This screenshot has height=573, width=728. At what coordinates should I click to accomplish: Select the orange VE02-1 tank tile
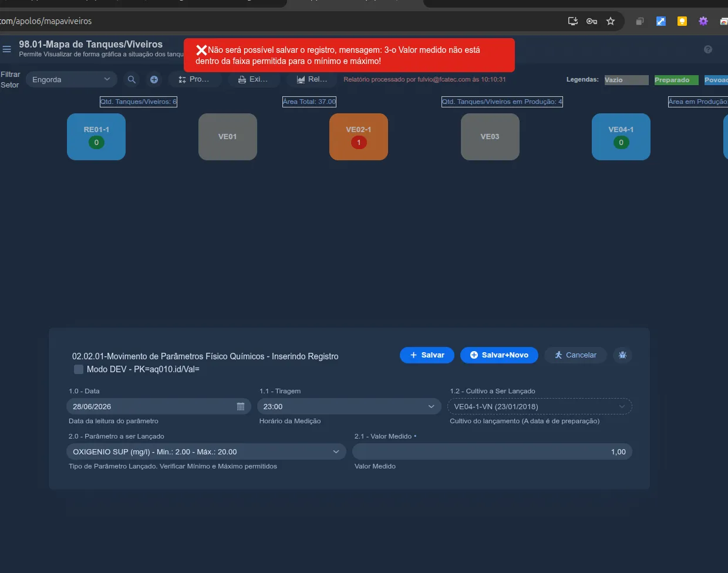359,137
